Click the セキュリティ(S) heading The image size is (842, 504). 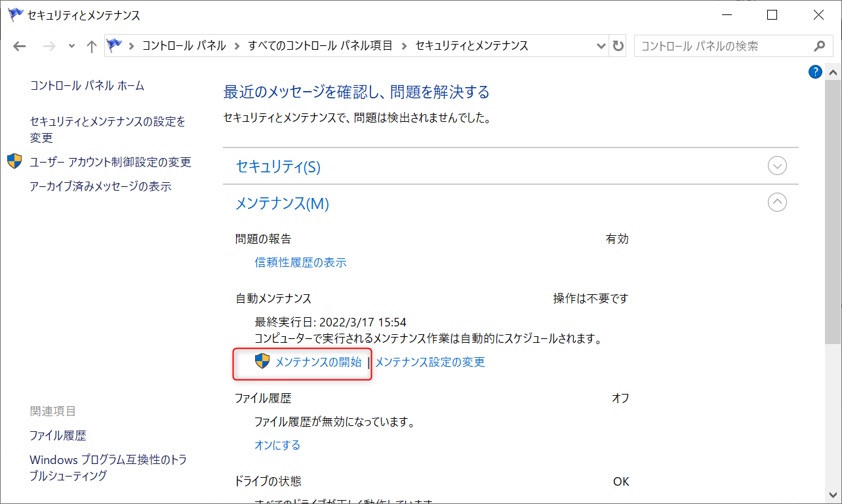point(278,166)
